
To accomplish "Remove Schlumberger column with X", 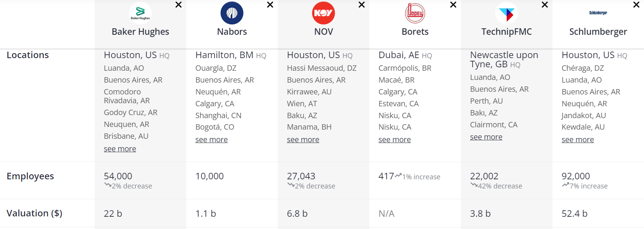I will (636, 5).
